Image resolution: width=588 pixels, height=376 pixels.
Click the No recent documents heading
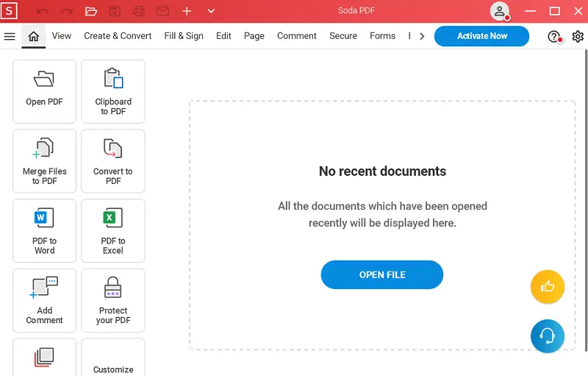382,171
